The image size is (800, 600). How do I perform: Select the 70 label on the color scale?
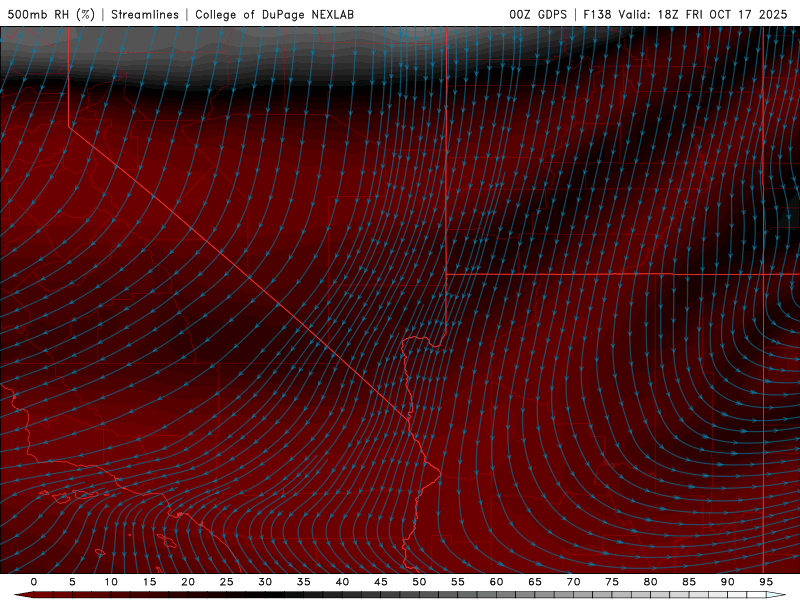click(573, 582)
